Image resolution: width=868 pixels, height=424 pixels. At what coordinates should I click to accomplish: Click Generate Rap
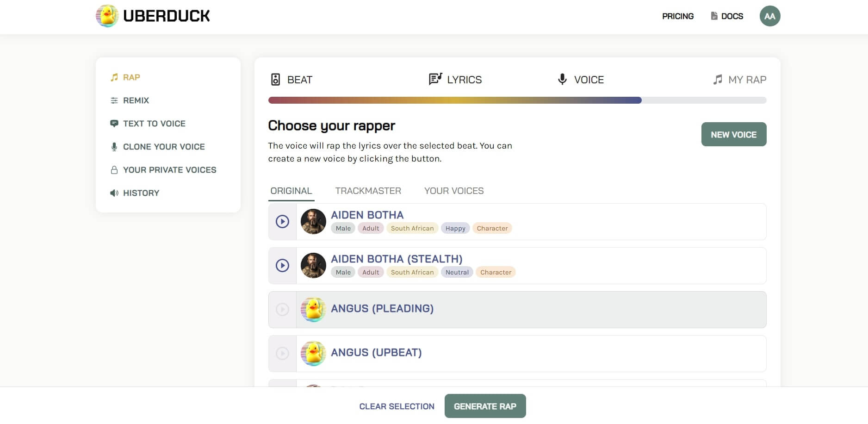click(485, 406)
